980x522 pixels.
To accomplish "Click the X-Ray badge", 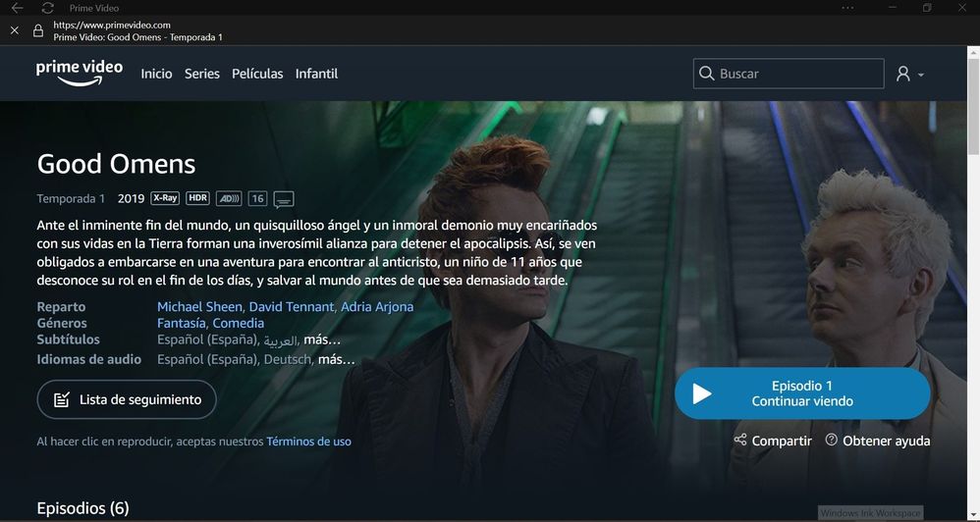I will pyautogui.click(x=165, y=198).
